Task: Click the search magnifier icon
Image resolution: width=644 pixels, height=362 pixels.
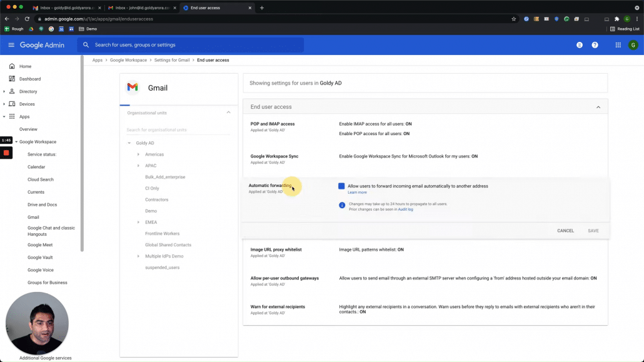Action: click(86, 45)
